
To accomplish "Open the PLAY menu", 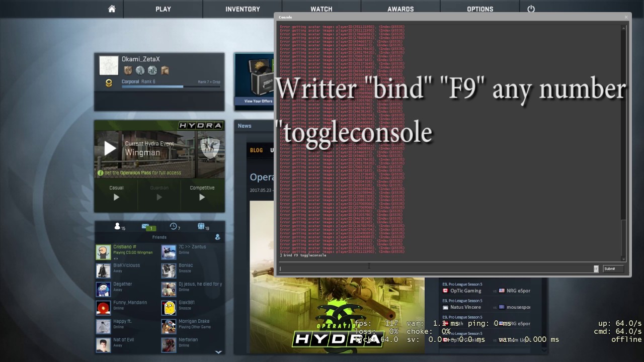I will [x=163, y=9].
